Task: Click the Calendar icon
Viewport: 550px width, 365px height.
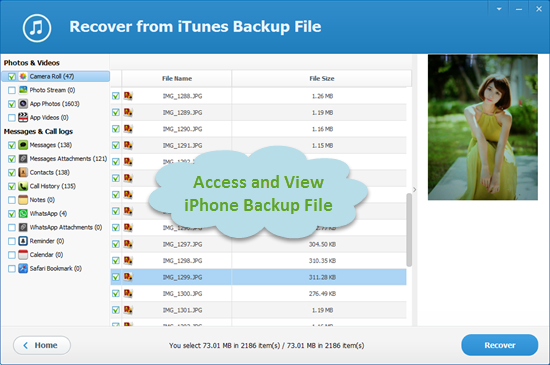Action: pyautogui.click(x=23, y=255)
